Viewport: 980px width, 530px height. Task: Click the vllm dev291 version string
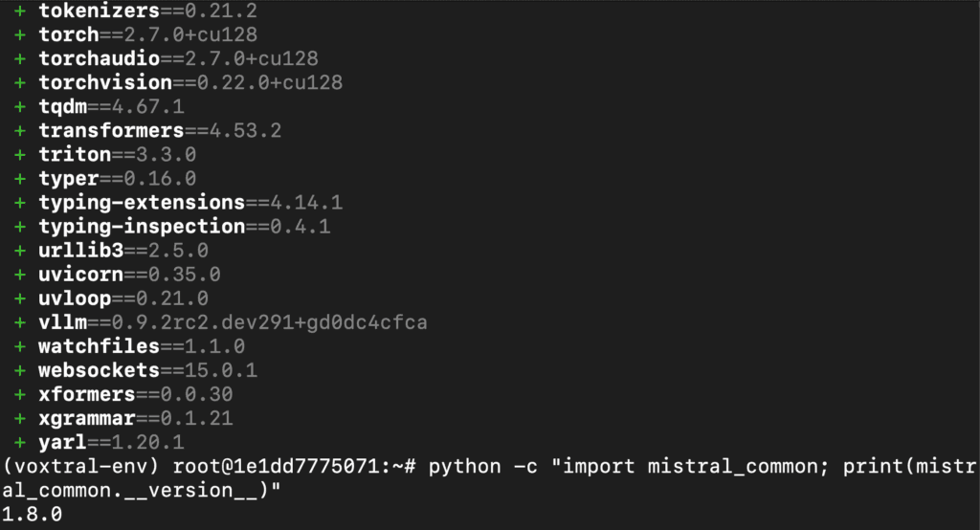269,322
